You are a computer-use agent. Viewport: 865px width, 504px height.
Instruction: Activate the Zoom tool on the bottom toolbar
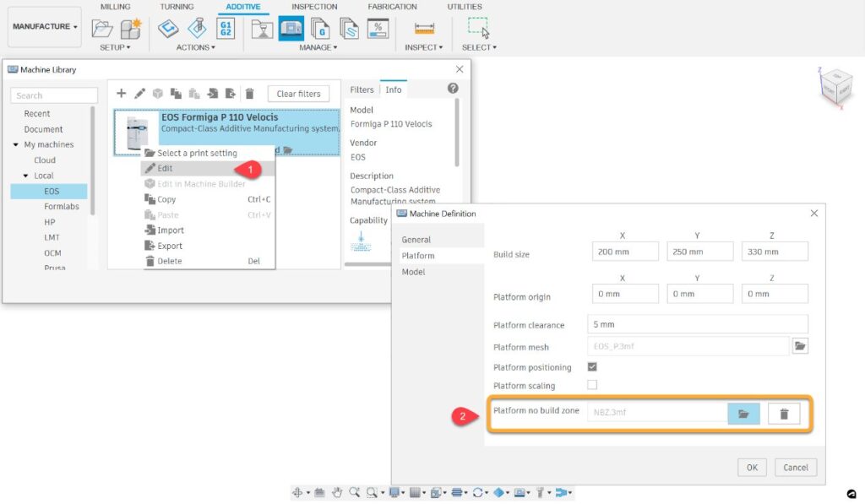[355, 491]
